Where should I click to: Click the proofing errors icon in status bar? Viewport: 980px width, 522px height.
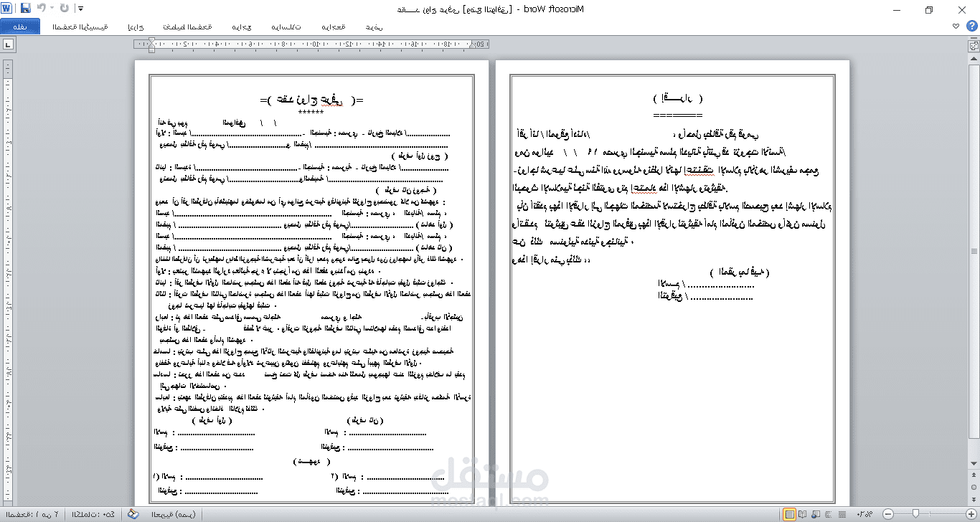click(x=133, y=514)
